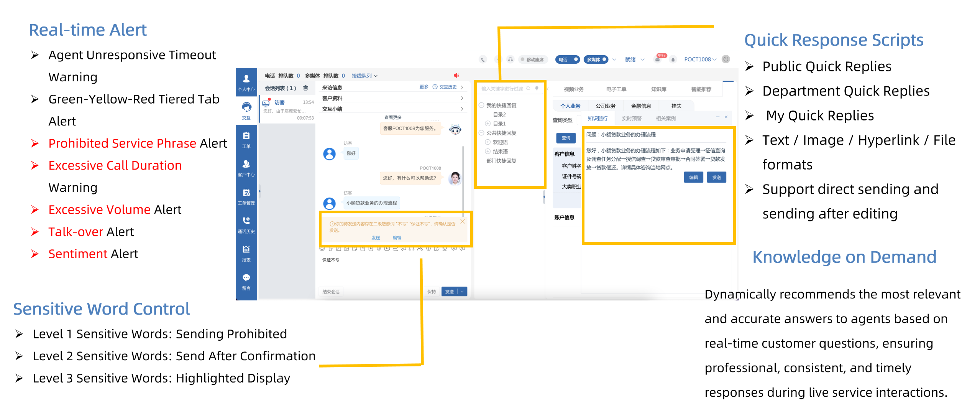Select the 智能推荐 tab
The image size is (980, 409).
[x=701, y=89]
